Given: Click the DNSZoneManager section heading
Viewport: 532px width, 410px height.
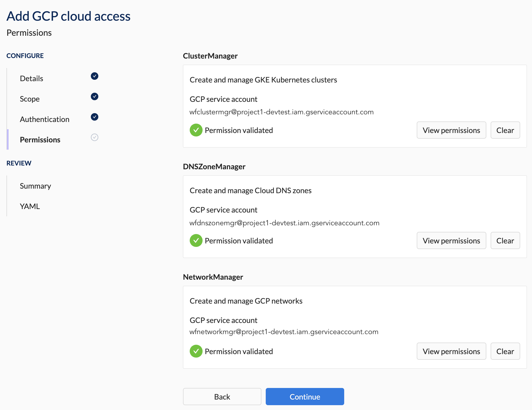Looking at the screenshot, I should click(x=214, y=167).
